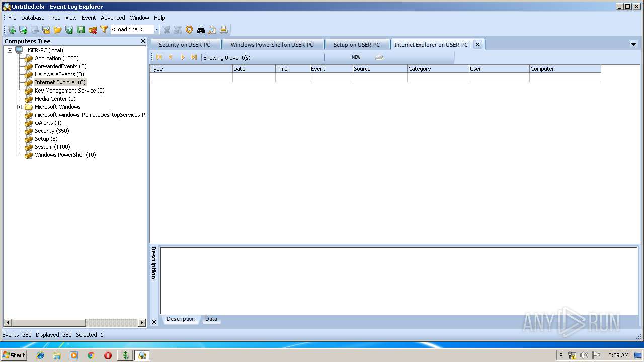Image resolution: width=644 pixels, height=362 pixels.
Task: Sort by the User column header
Action: tap(499, 69)
